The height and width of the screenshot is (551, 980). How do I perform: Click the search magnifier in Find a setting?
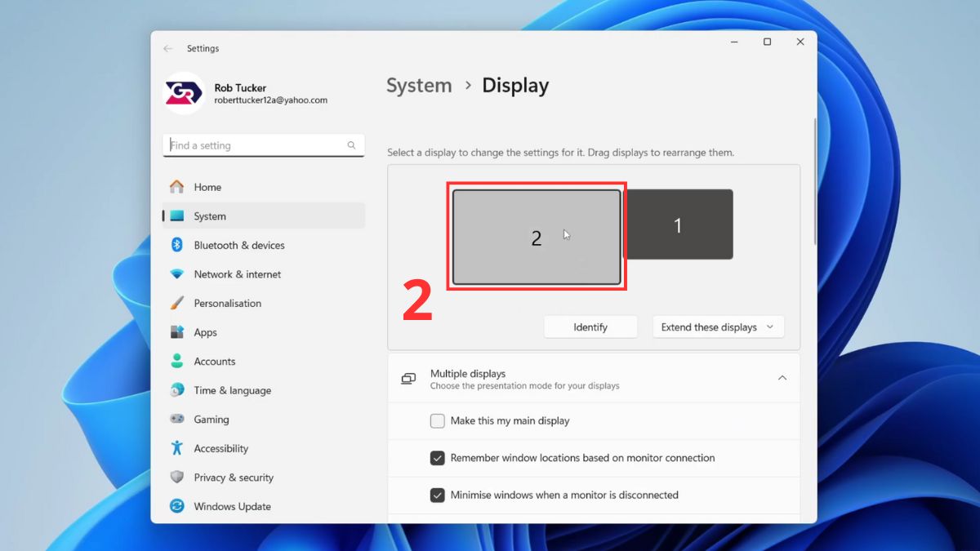click(351, 145)
